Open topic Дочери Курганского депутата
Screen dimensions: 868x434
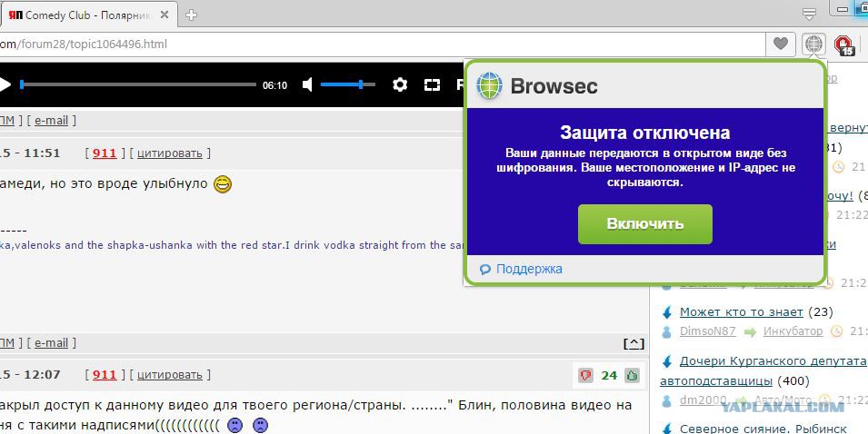tap(773, 361)
